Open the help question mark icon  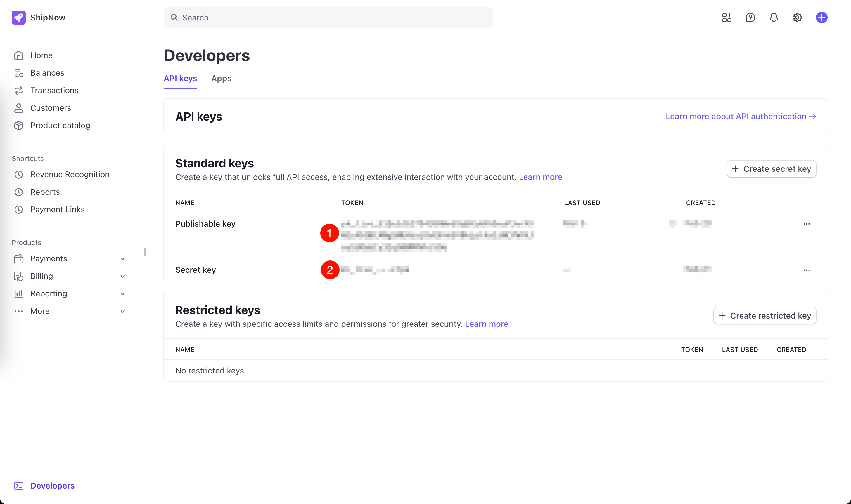point(750,17)
